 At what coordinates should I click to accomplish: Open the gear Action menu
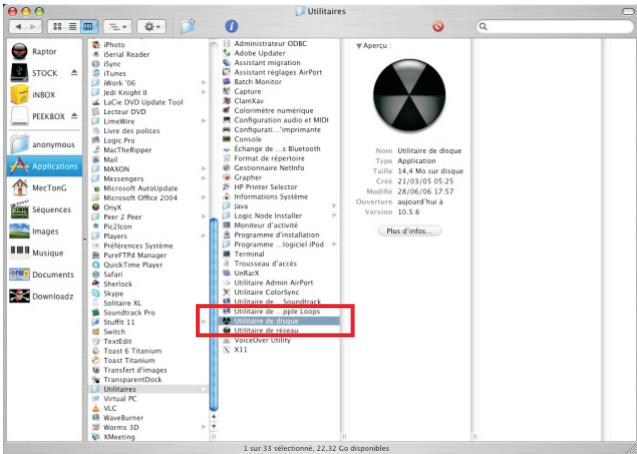click(x=152, y=27)
